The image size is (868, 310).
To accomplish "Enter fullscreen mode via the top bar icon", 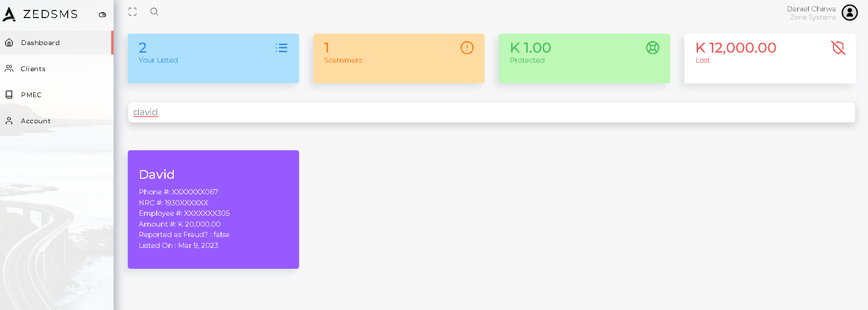I will pos(133,12).
